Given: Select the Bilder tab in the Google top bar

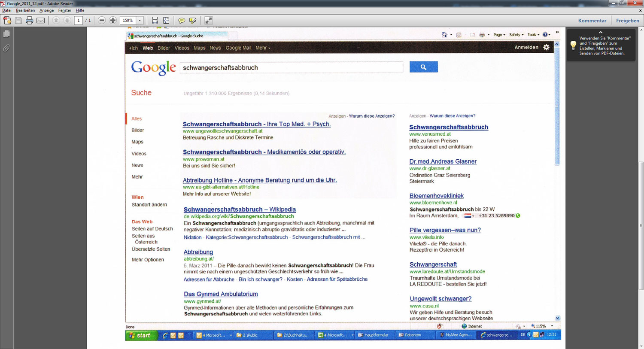Looking at the screenshot, I should point(164,48).
